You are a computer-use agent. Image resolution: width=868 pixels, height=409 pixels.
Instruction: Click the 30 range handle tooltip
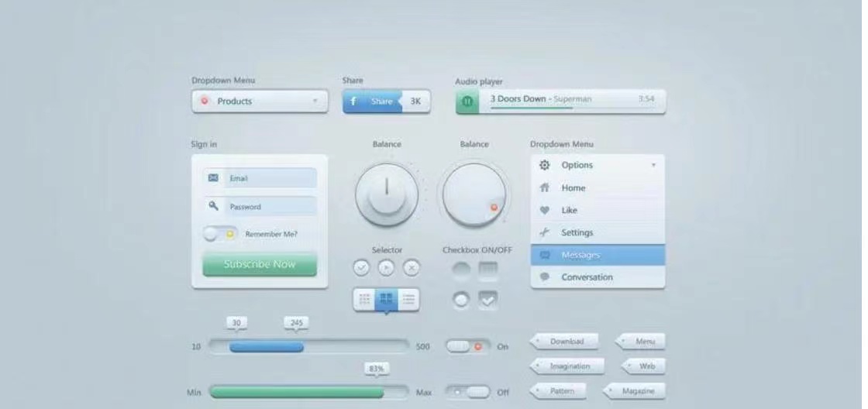coord(237,323)
